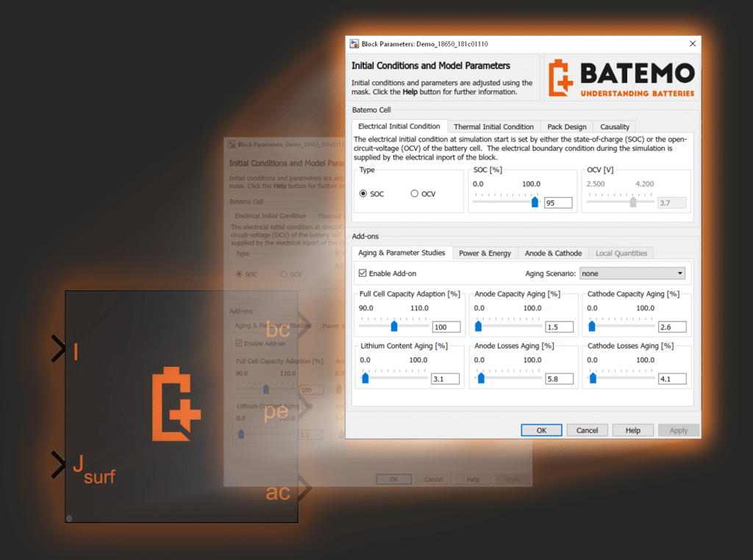
Task: Click the OK button
Action: 541,430
